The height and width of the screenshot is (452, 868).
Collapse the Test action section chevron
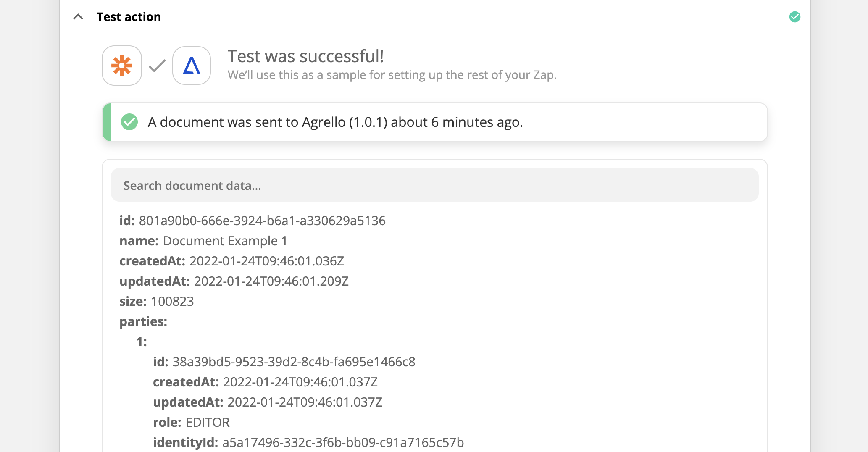coord(78,17)
